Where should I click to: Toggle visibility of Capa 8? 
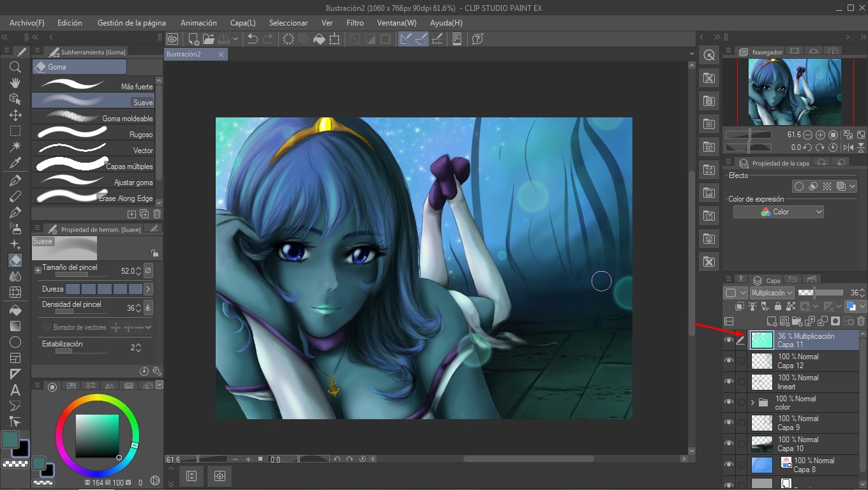729,465
